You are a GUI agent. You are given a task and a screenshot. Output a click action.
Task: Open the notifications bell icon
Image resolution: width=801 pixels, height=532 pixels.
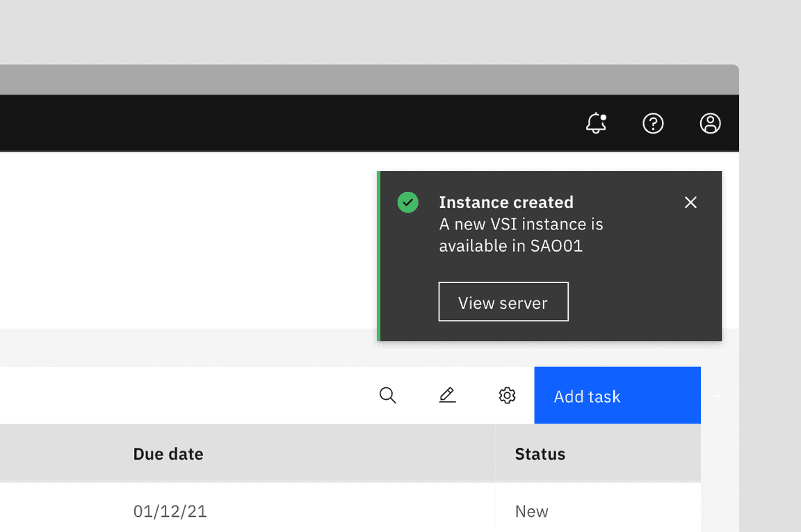(594, 124)
